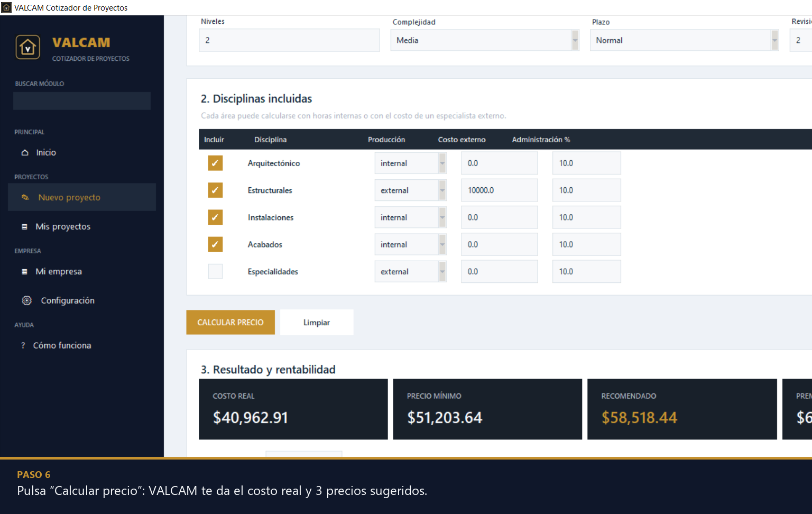Viewport: 812px width, 514px height.
Task: Click the Incluir column header
Action: click(214, 140)
